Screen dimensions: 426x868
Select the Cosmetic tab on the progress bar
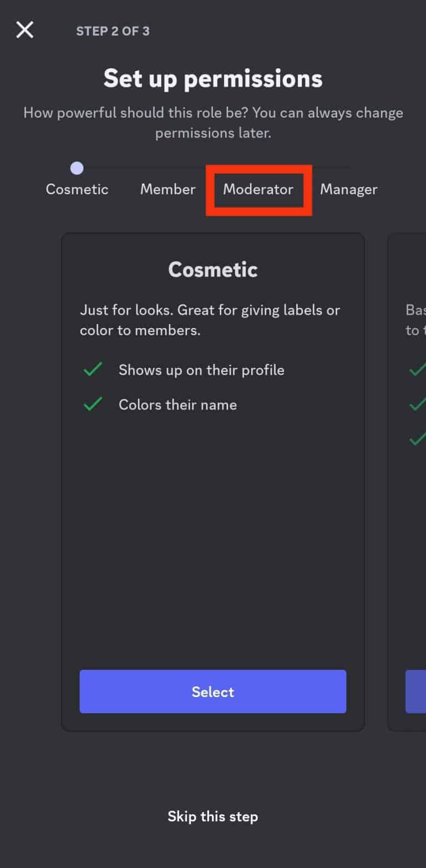(77, 189)
